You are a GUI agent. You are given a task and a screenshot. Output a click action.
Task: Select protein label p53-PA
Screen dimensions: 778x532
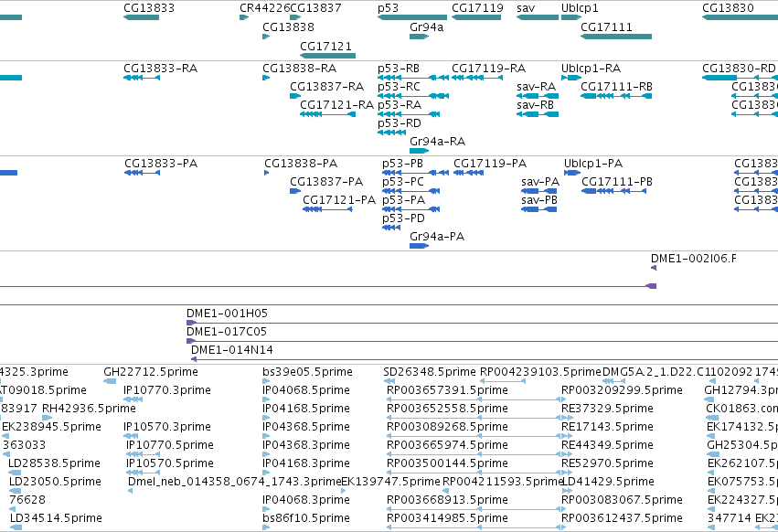(404, 200)
